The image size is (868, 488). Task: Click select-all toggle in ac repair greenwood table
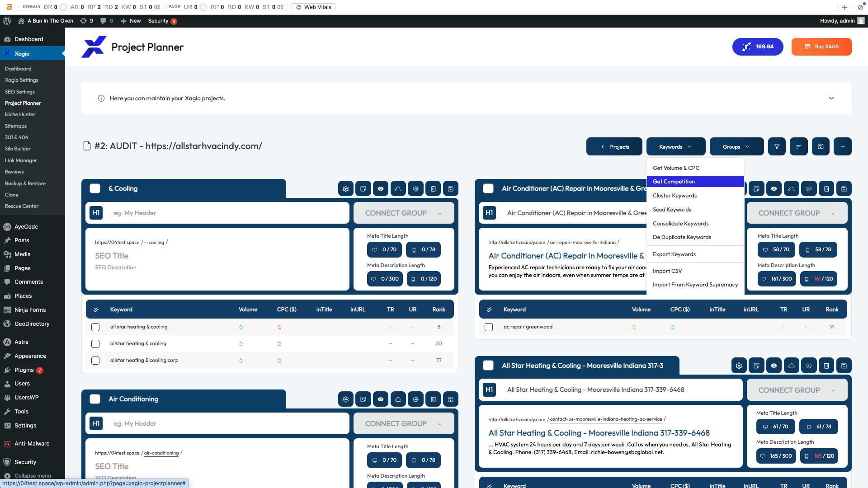click(489, 310)
